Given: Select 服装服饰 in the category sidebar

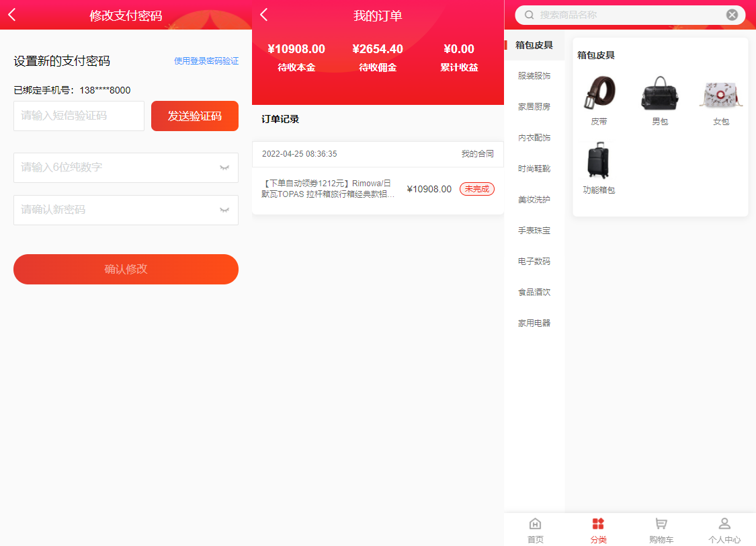Looking at the screenshot, I should pos(534,76).
